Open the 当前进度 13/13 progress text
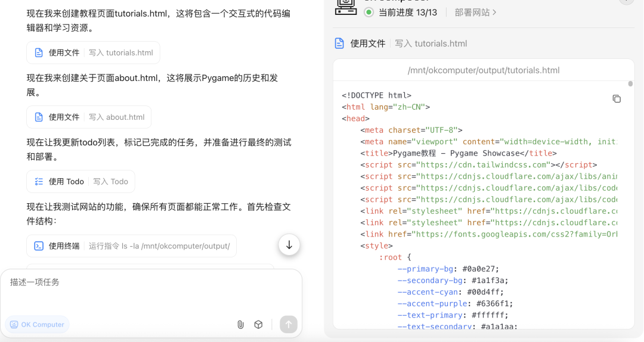The width and height of the screenshot is (644, 342). point(407,13)
